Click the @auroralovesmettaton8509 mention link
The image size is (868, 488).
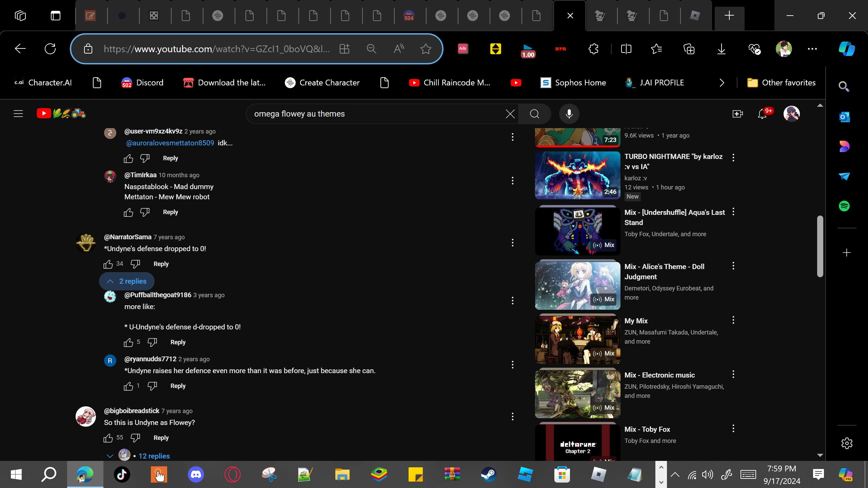point(170,143)
